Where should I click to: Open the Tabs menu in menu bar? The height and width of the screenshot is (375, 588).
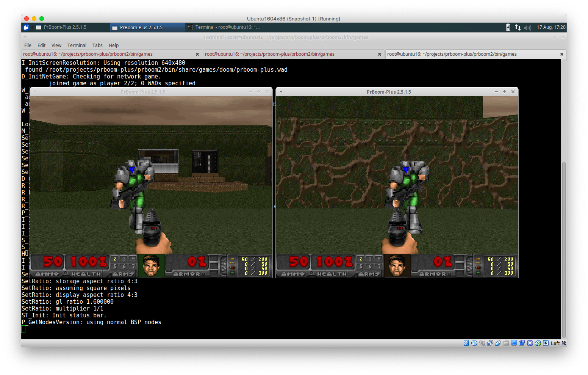(97, 45)
